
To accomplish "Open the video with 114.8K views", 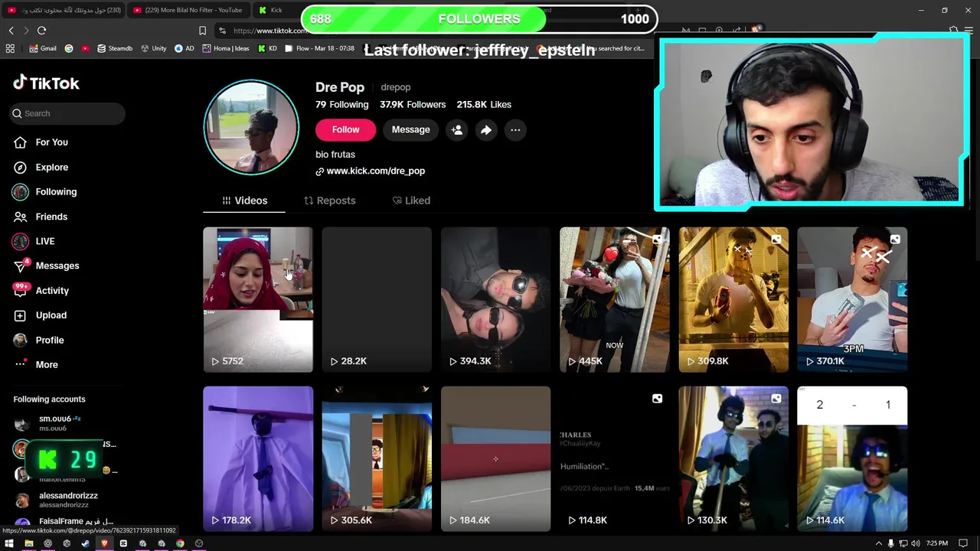I will coord(614,458).
